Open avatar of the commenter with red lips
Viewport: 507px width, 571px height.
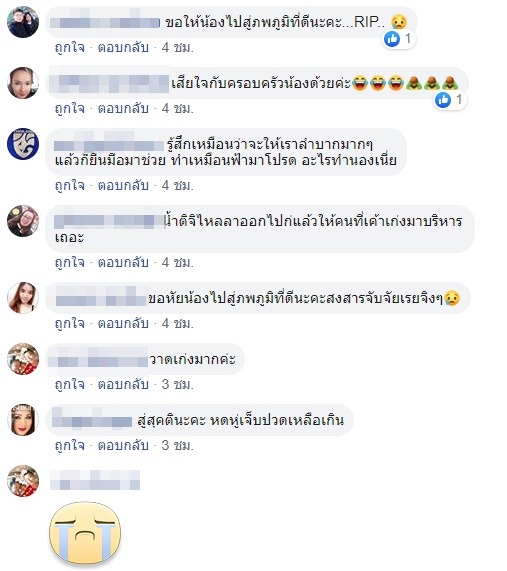pyautogui.click(x=23, y=420)
